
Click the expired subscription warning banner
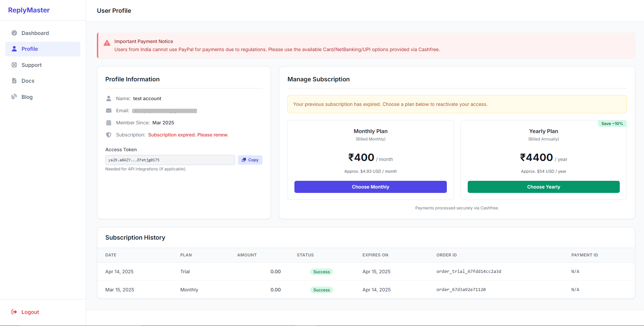pyautogui.click(x=457, y=104)
